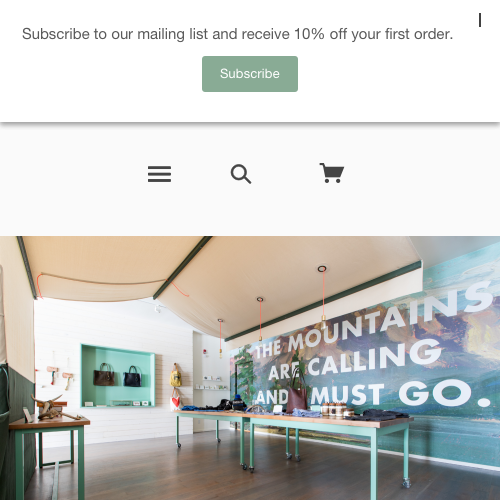Click the blue beanie on the long table

point(238,401)
